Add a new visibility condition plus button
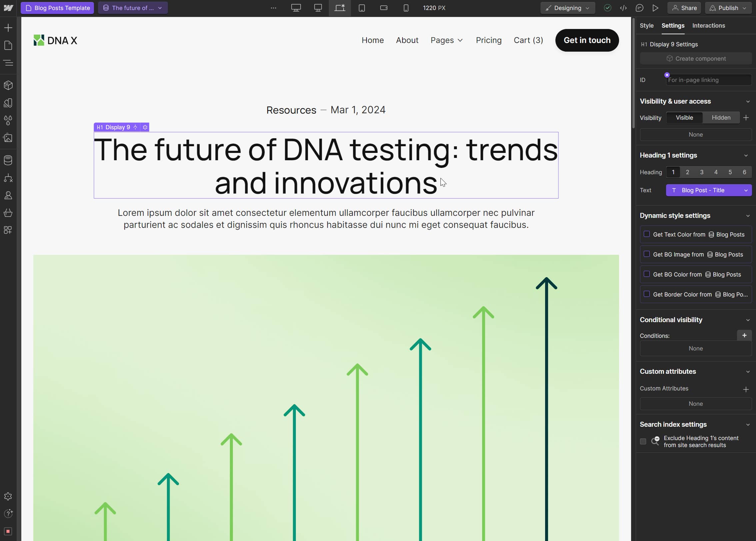This screenshot has width=756, height=541. tap(744, 335)
